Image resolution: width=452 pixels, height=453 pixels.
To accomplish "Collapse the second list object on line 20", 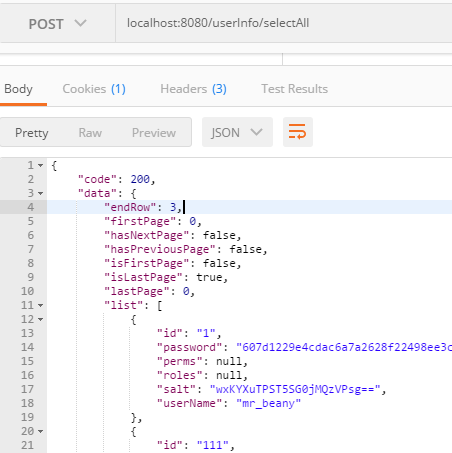I will click(x=40, y=431).
